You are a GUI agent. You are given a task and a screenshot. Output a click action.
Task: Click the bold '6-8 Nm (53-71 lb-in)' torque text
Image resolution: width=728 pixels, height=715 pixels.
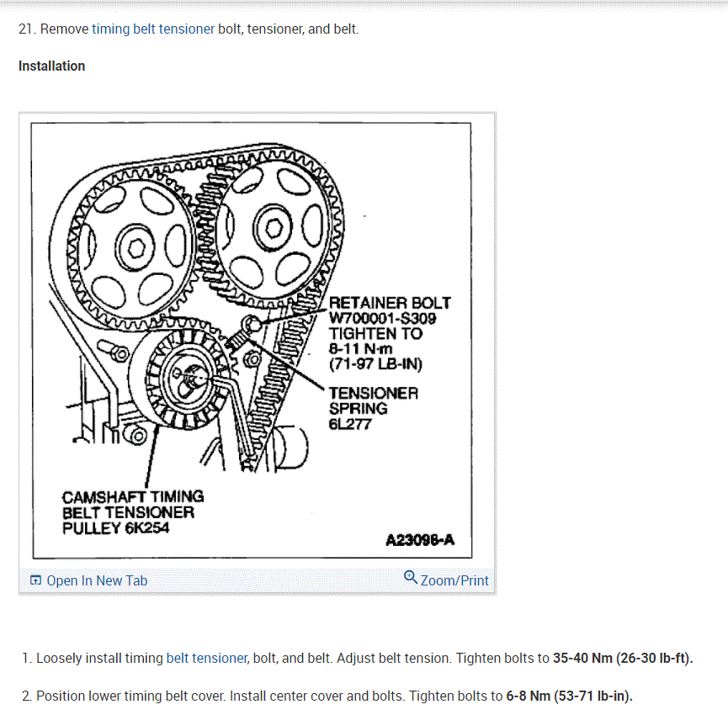pos(569,696)
